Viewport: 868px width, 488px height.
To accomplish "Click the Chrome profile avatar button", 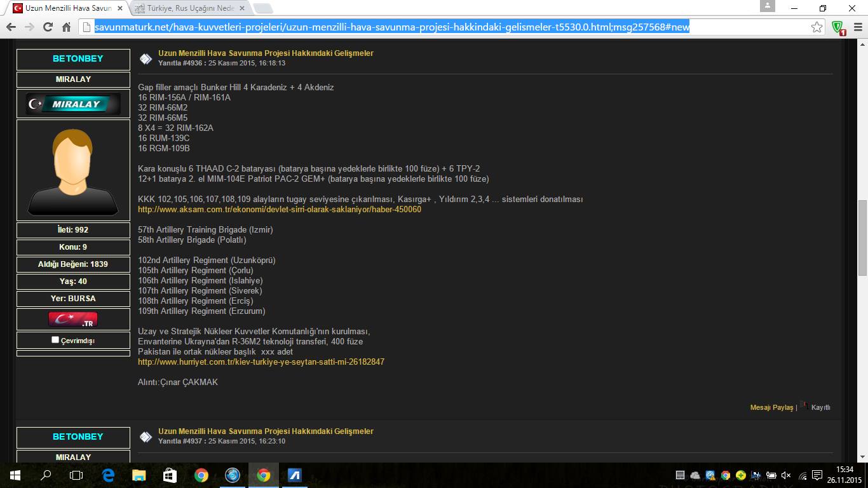I will [x=768, y=6].
